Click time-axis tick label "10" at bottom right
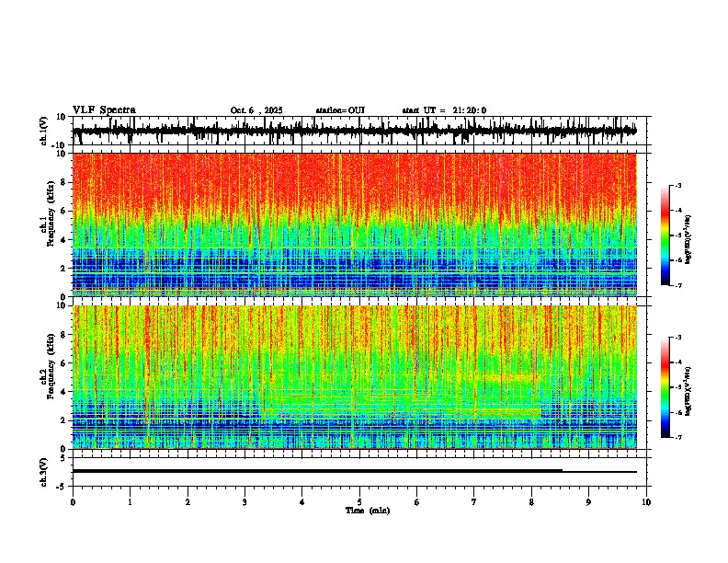This screenshot has height=563, width=728. coord(646,502)
